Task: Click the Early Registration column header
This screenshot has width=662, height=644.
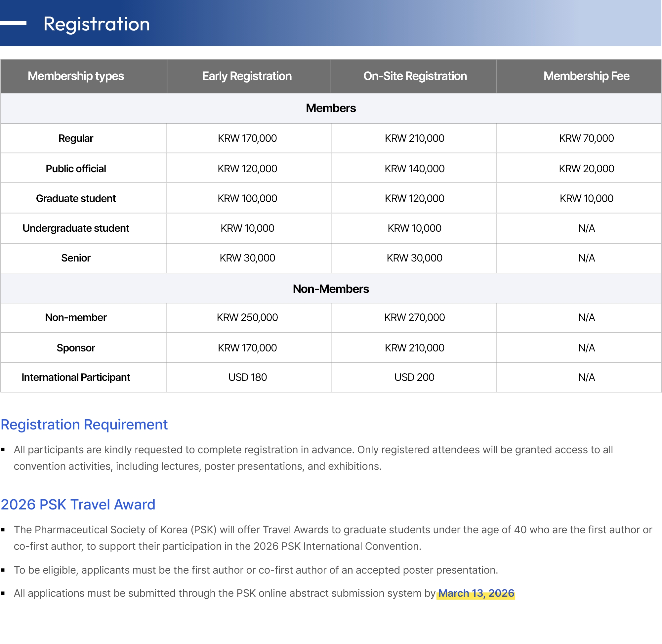Action: coord(247,76)
